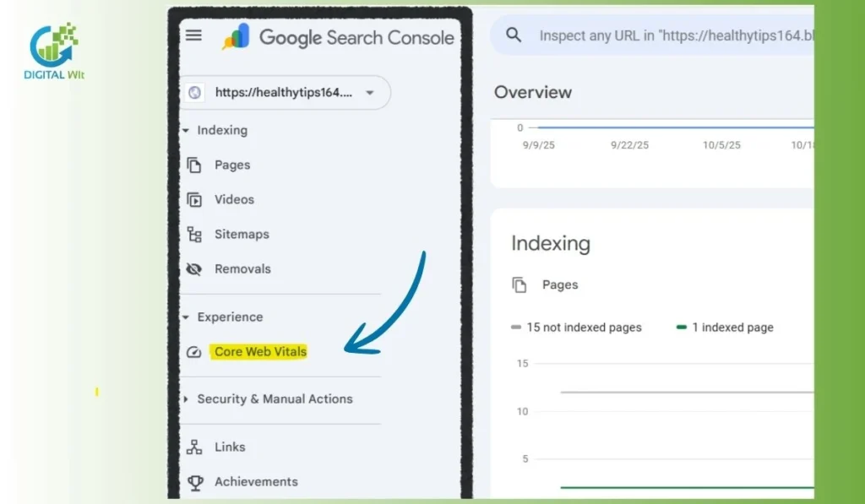Open the highlighted Core Web Vitals link
Screen dimensions: 865x504
coord(258,351)
